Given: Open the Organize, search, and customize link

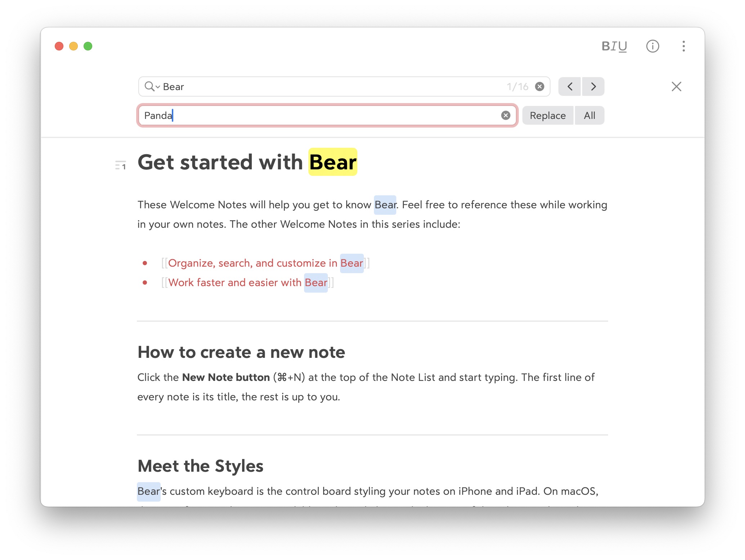Looking at the screenshot, I should (x=252, y=263).
